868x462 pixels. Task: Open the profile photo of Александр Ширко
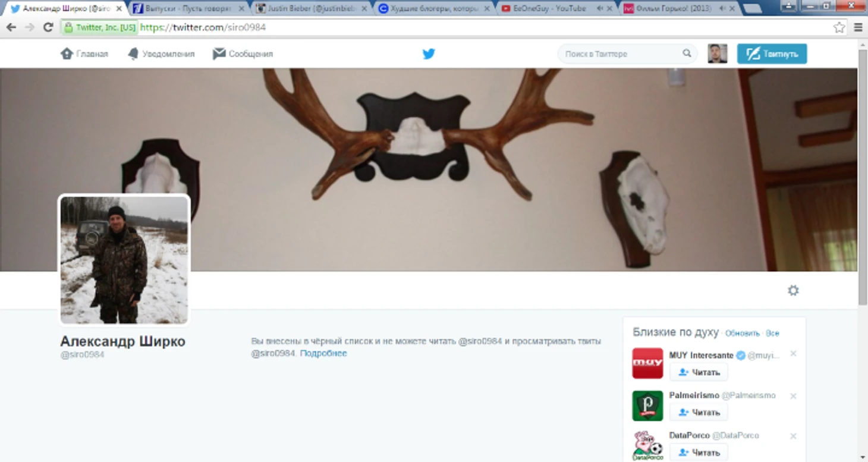click(124, 260)
